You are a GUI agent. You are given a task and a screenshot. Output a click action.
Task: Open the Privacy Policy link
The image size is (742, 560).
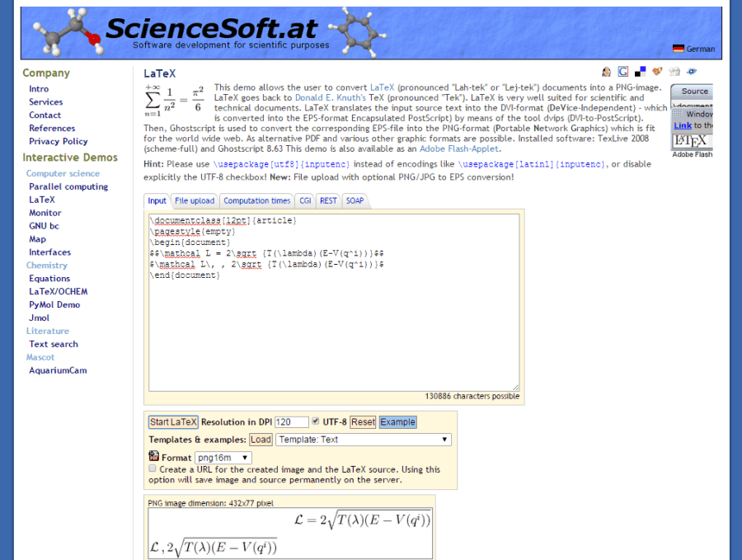point(59,142)
